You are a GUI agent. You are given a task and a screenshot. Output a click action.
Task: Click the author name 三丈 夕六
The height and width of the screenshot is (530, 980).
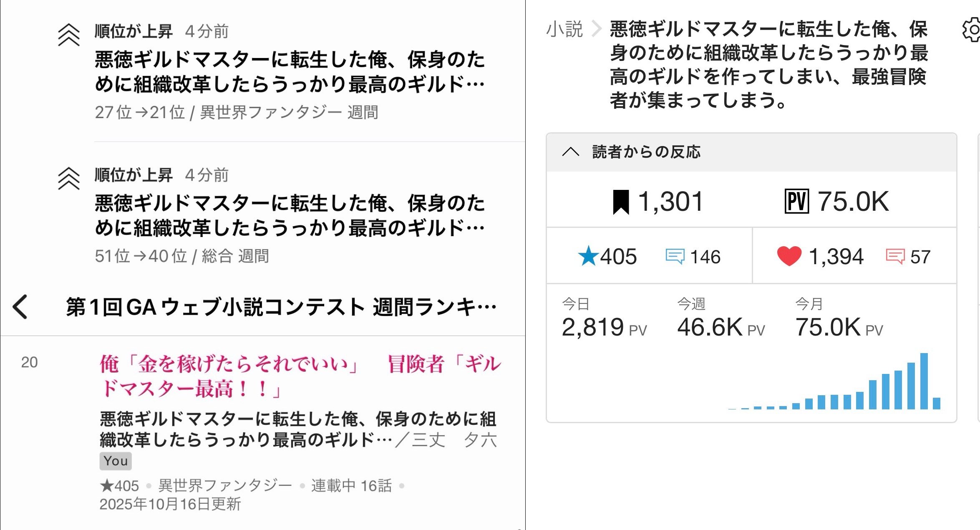tap(454, 440)
